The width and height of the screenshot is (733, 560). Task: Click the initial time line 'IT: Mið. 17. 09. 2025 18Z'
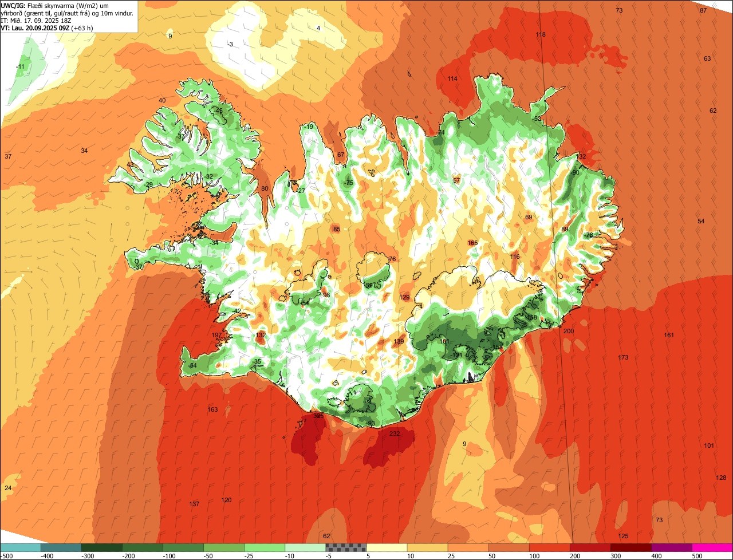click(37, 20)
